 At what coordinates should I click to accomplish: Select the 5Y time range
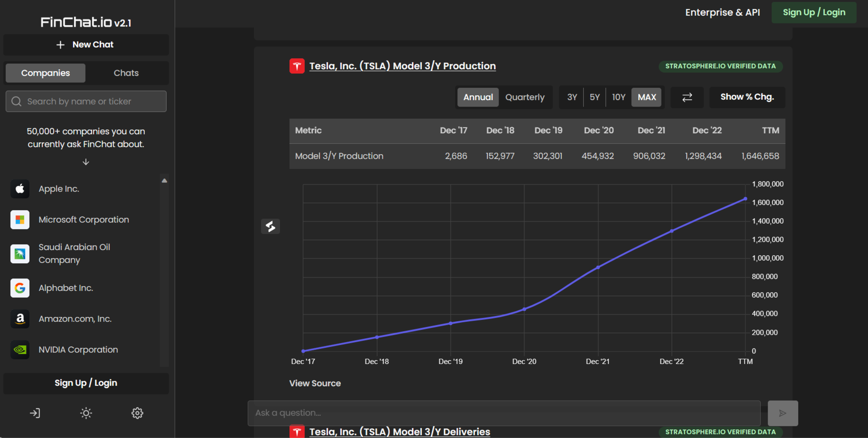coord(594,97)
